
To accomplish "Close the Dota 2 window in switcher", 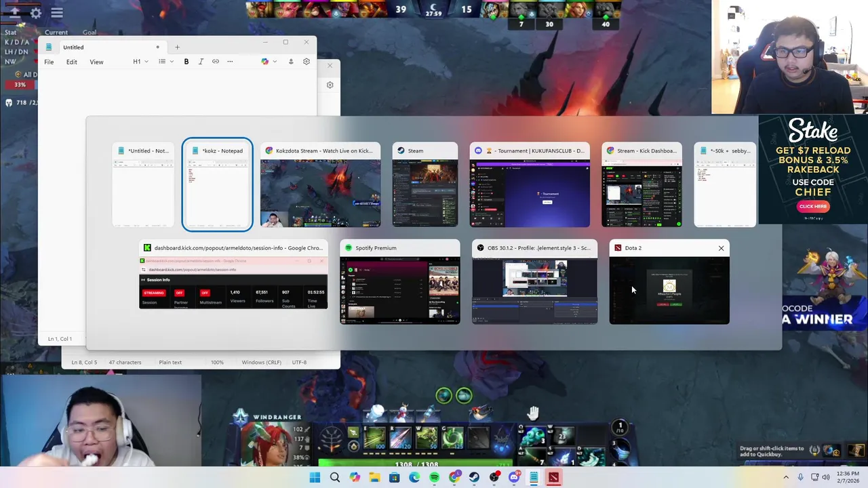I will coord(721,248).
